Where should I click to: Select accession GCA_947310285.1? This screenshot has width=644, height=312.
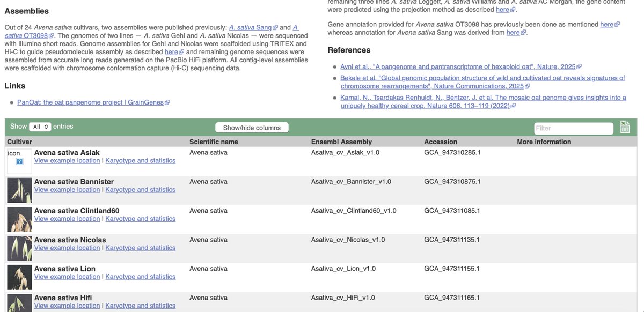click(x=452, y=152)
